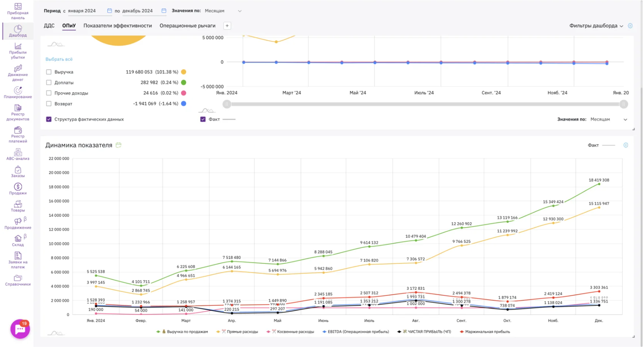Open Планирование sidebar icon
Image resolution: width=644 pixels, height=351 pixels.
tap(18, 93)
